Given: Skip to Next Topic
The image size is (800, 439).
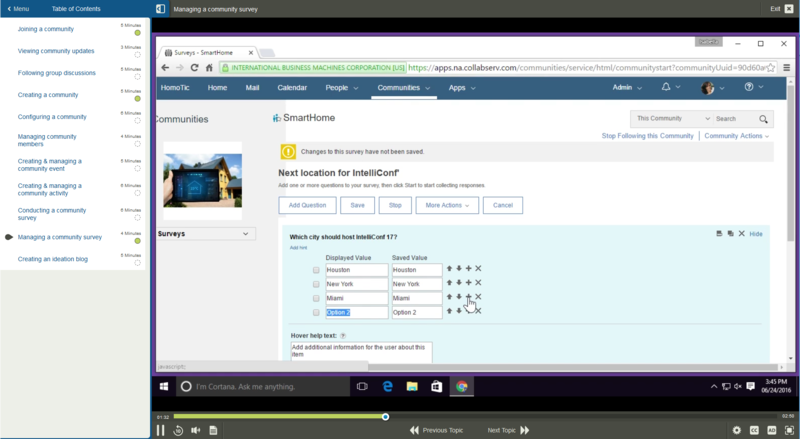Looking at the screenshot, I should point(508,430).
